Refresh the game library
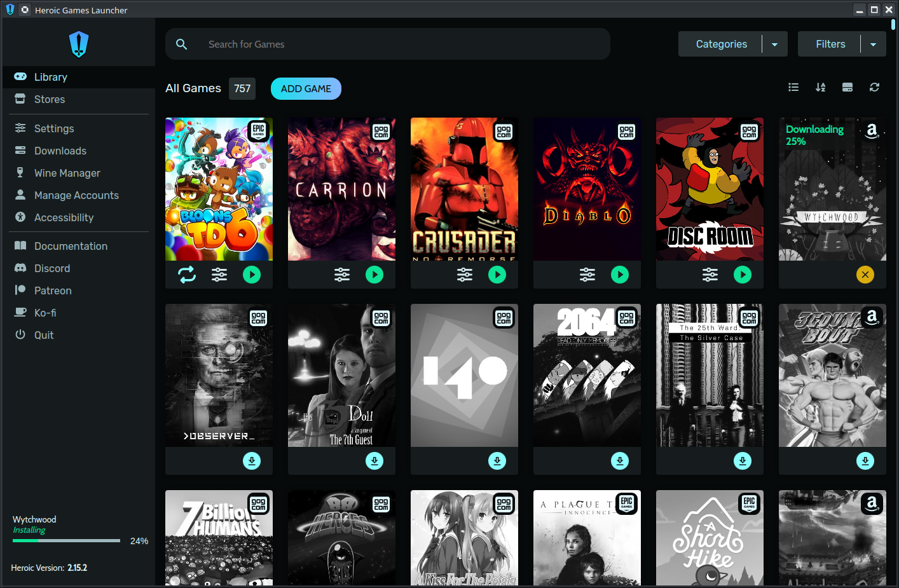 pyautogui.click(x=874, y=87)
